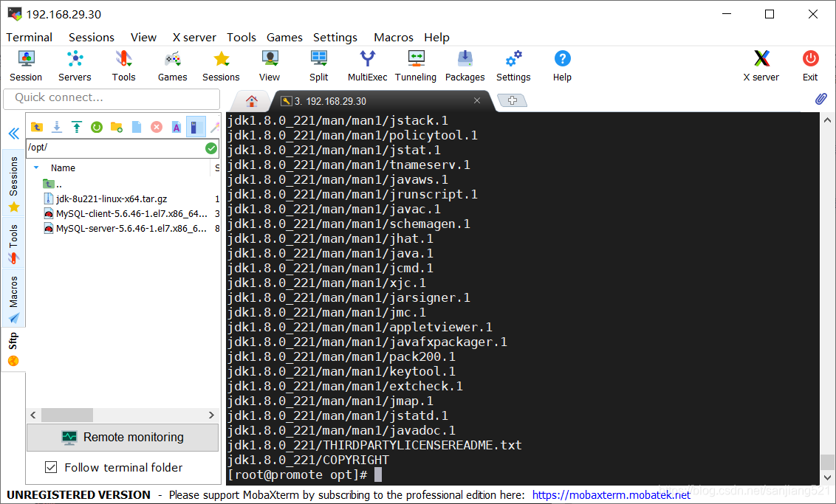This screenshot has width=836, height=504.
Task: Click the Tools toolbar icon
Action: pyautogui.click(x=123, y=66)
